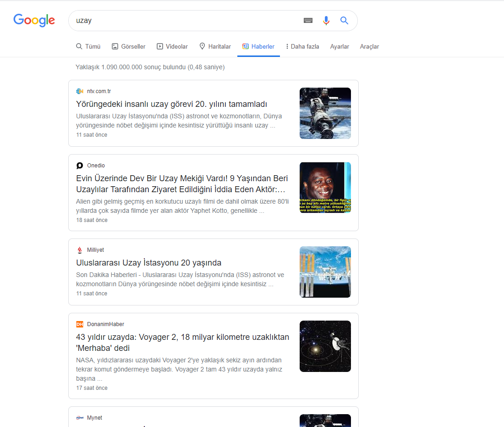
Task: Click the Milliyet flame logo icon
Action: [80, 250]
